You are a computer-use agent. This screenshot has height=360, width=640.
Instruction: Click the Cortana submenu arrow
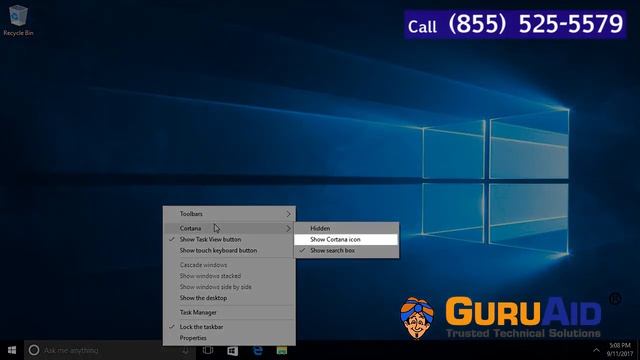289,228
